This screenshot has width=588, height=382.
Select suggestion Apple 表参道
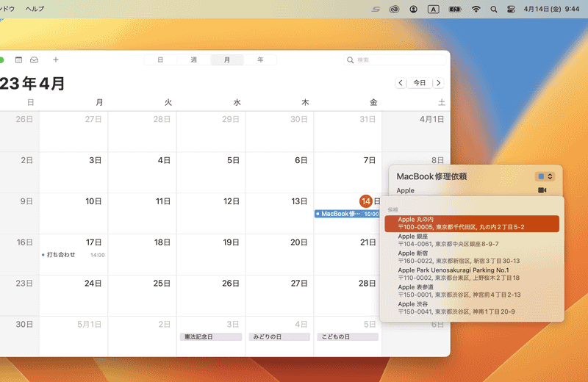[472, 291]
